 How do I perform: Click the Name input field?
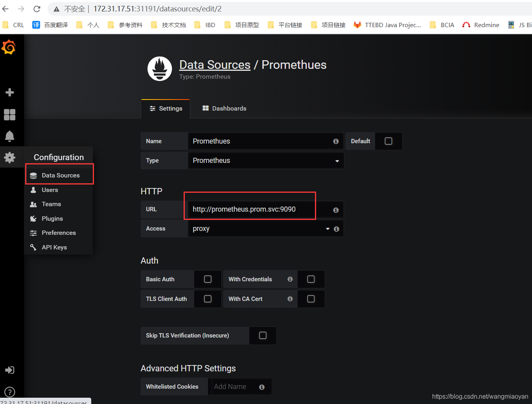(x=266, y=141)
